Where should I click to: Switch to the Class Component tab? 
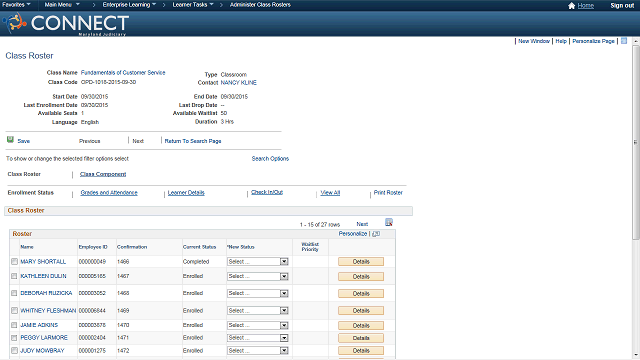[103, 174]
